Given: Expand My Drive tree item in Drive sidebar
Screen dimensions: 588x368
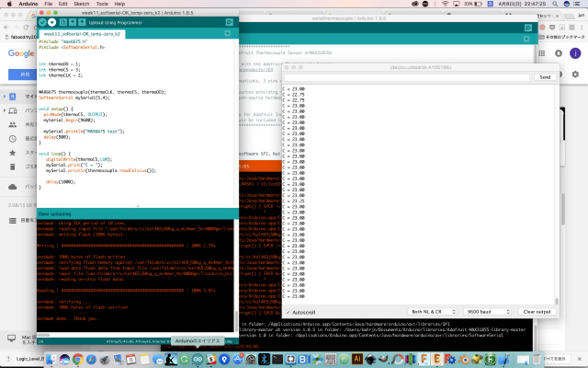Looking at the screenshot, I should (x=5, y=97).
